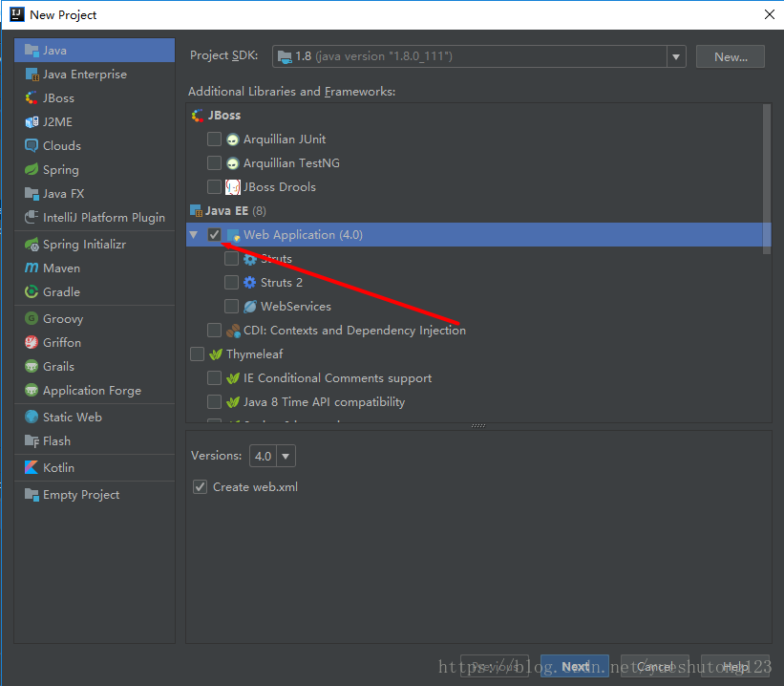Click the JBoss Drools framework icon
This screenshot has height=686, width=784.
click(232, 187)
